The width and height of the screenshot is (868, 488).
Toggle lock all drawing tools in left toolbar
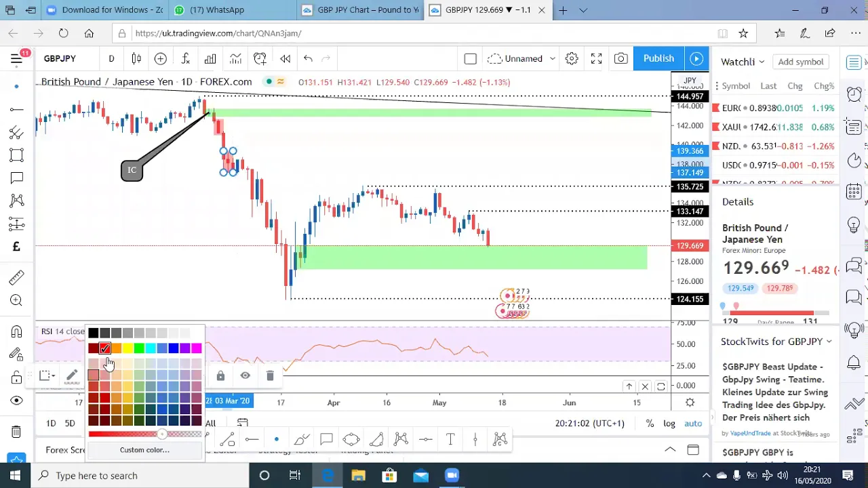pyautogui.click(x=17, y=377)
